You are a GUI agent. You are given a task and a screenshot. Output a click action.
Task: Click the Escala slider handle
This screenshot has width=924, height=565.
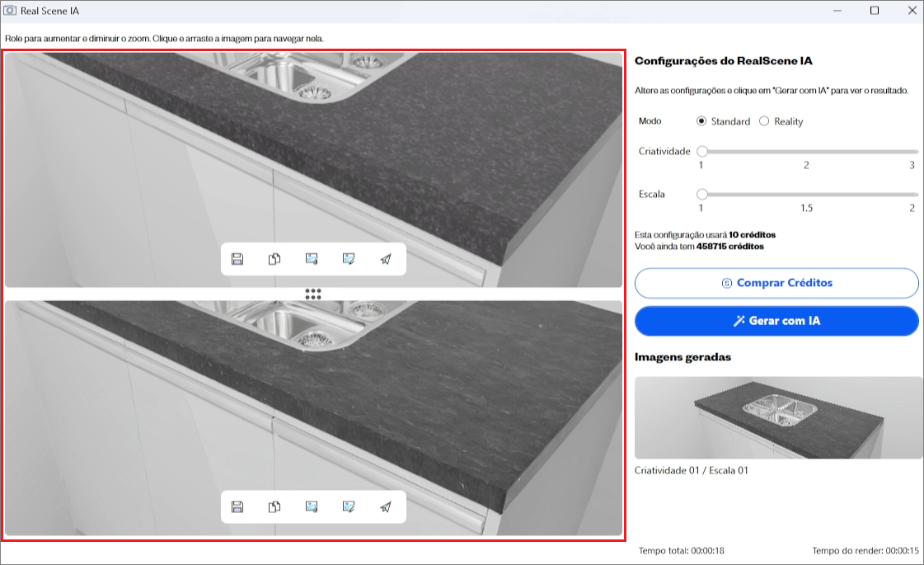[701, 194]
